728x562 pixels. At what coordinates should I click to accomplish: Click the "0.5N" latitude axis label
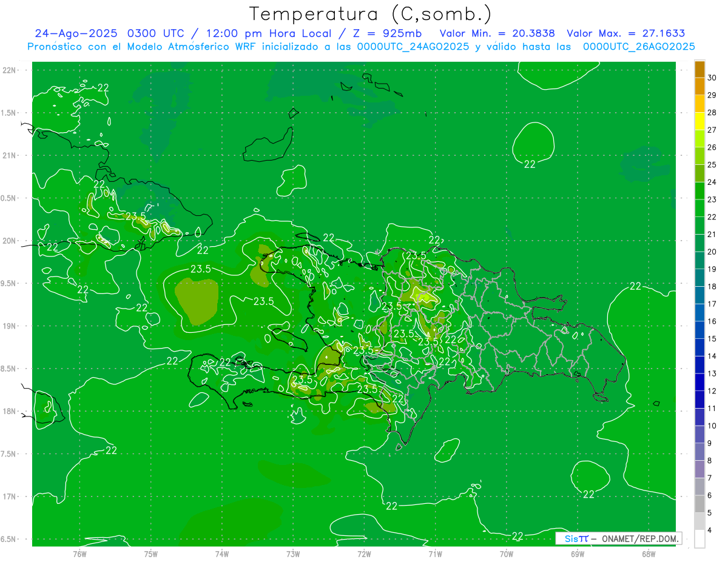coord(9,198)
